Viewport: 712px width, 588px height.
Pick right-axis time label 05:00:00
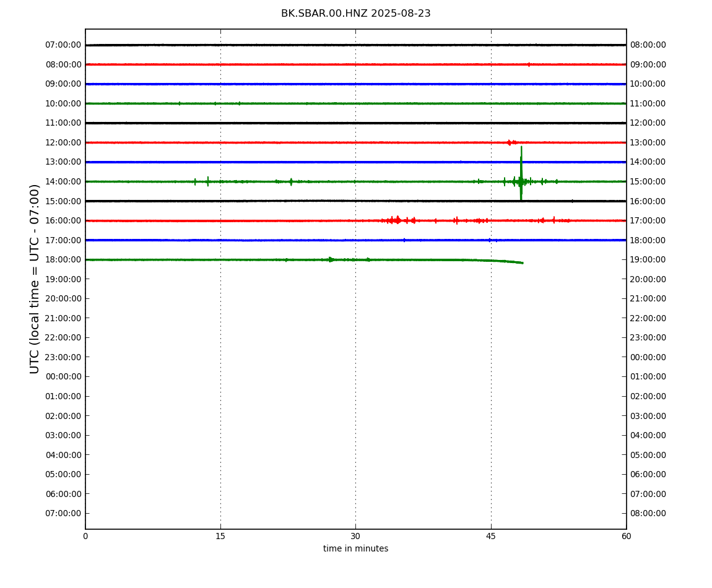[x=648, y=455]
